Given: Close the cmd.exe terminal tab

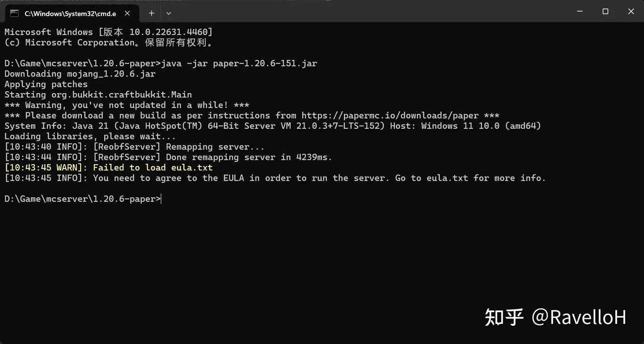Looking at the screenshot, I should pyautogui.click(x=127, y=13).
